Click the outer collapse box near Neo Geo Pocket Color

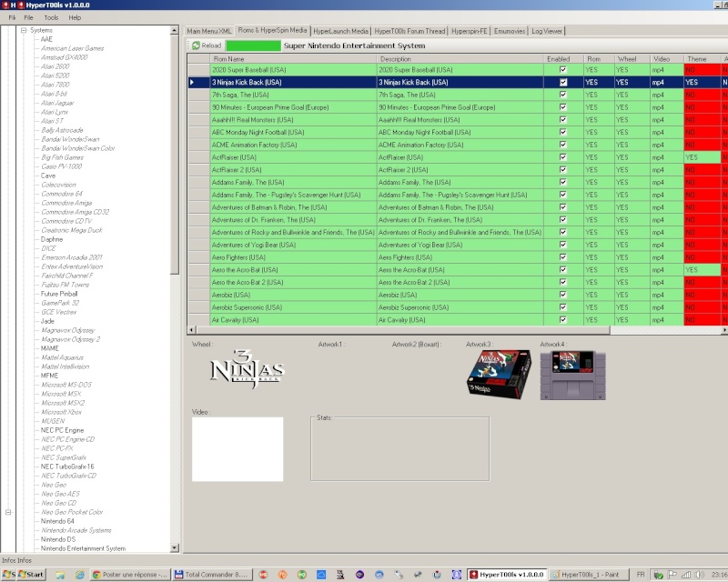(8, 512)
